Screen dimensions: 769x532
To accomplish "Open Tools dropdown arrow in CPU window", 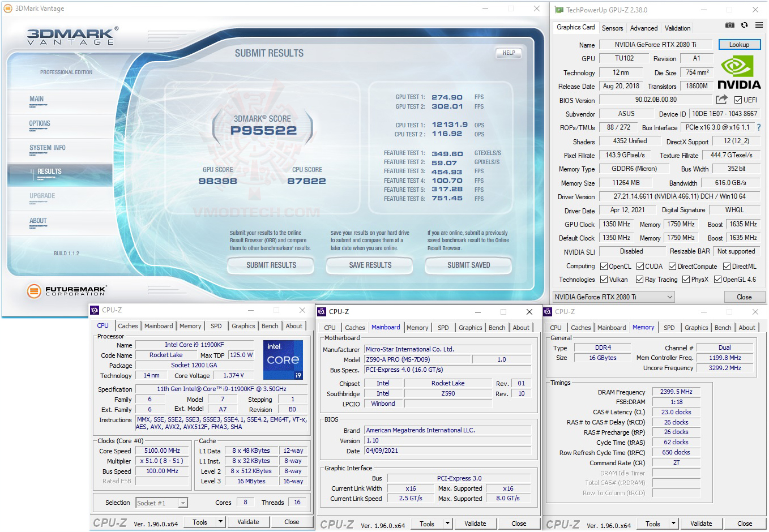I will [x=220, y=522].
